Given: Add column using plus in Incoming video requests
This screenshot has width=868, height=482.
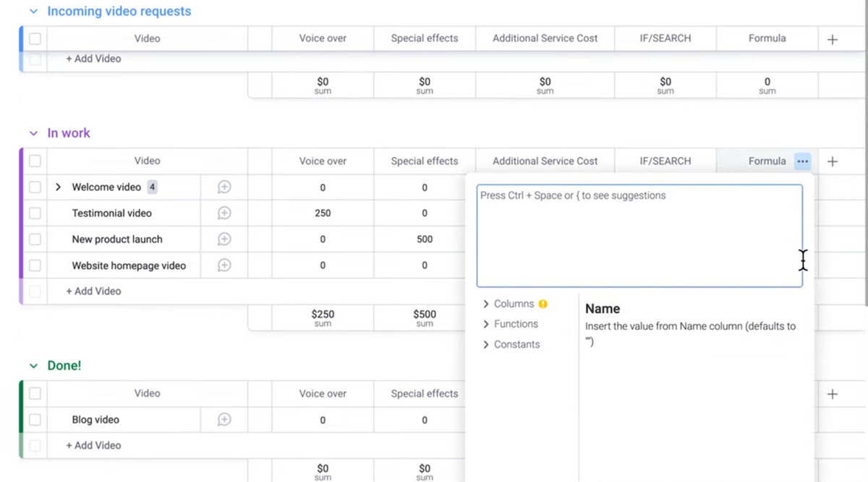Looking at the screenshot, I should click(x=833, y=39).
